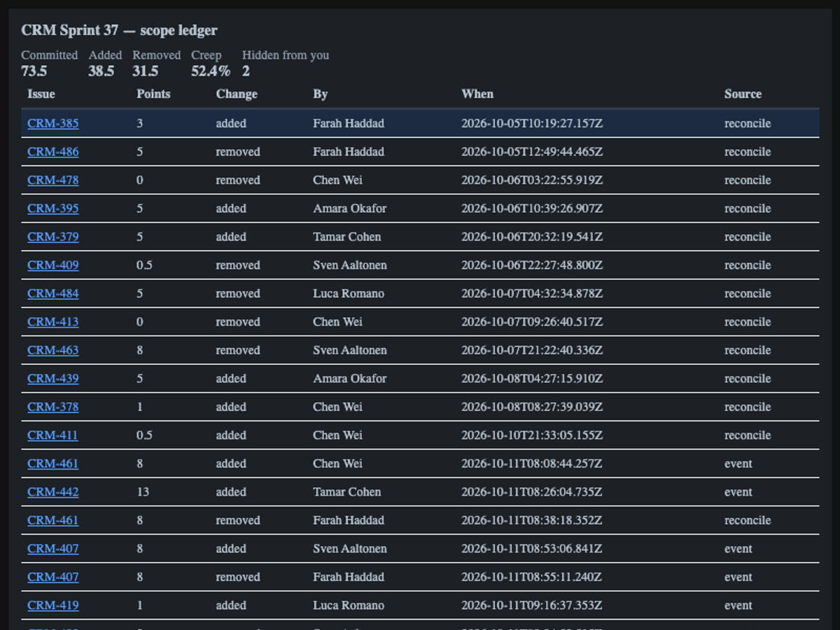Click "Farah Haddad" in the CRM-385 row
This screenshot has height=630, width=840.
coord(349,123)
